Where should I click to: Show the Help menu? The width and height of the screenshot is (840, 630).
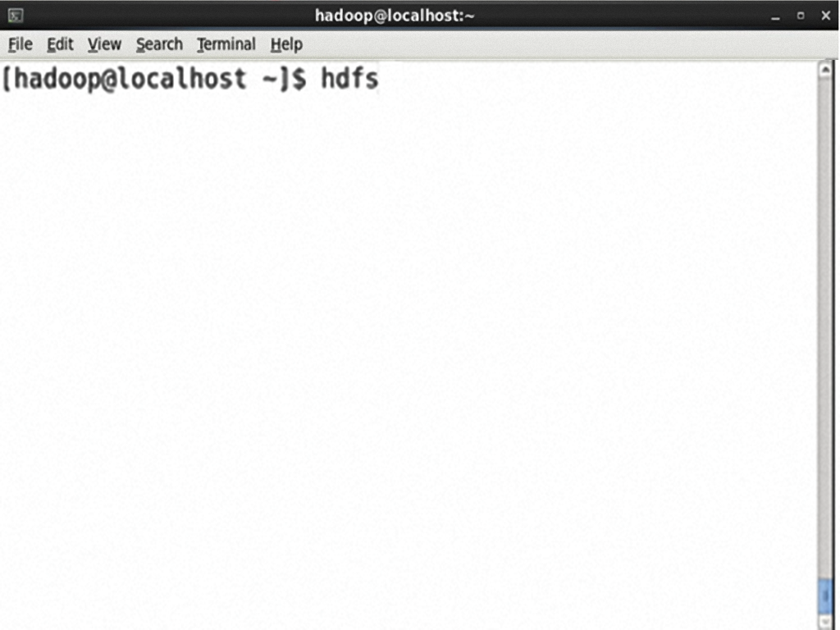pyautogui.click(x=286, y=44)
